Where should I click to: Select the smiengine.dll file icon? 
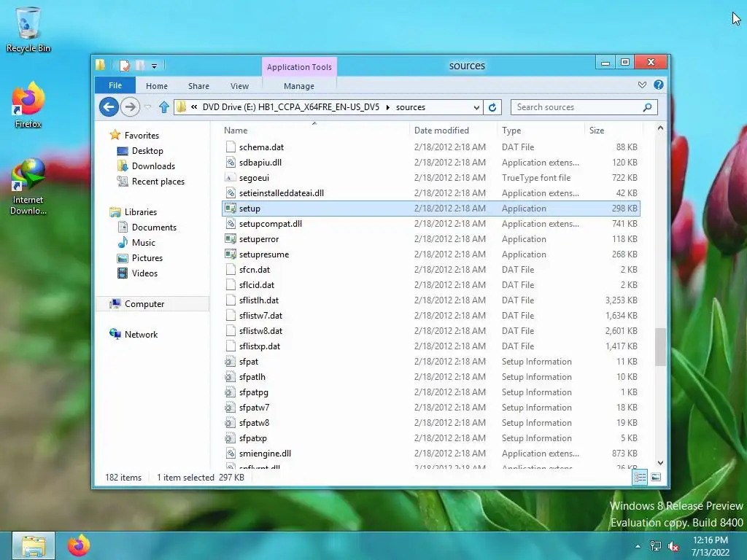pos(231,454)
